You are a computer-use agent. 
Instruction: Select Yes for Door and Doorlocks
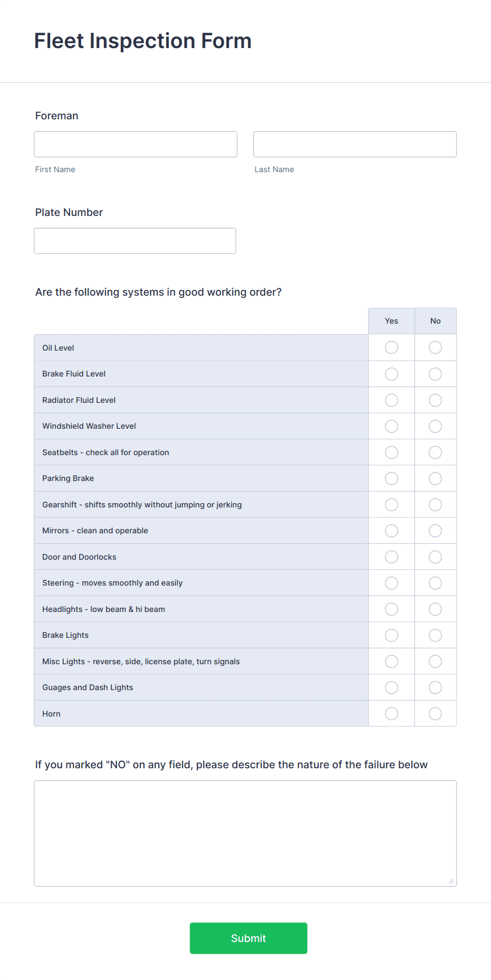click(x=391, y=557)
